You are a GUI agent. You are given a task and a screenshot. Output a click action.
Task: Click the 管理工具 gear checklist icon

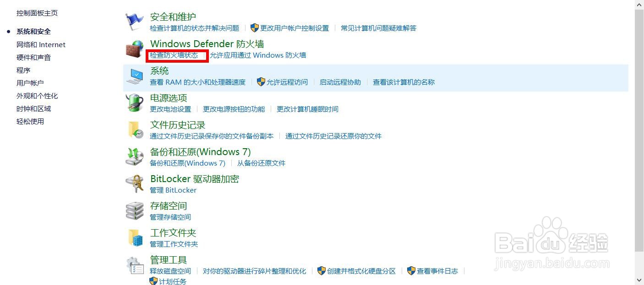pyautogui.click(x=135, y=265)
